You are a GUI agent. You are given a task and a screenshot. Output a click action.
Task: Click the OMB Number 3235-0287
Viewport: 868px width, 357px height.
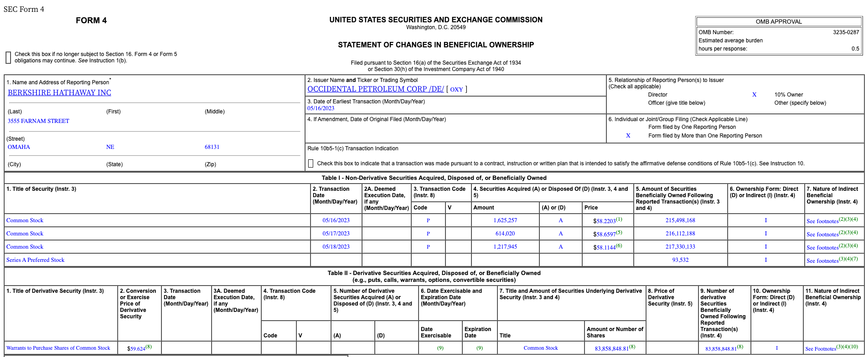click(846, 32)
